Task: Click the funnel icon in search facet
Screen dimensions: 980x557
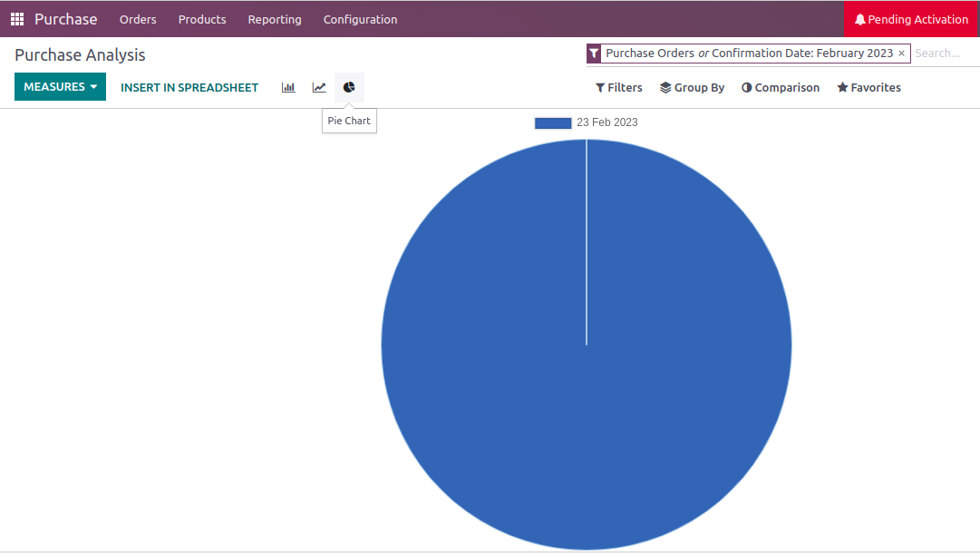Action: point(594,54)
